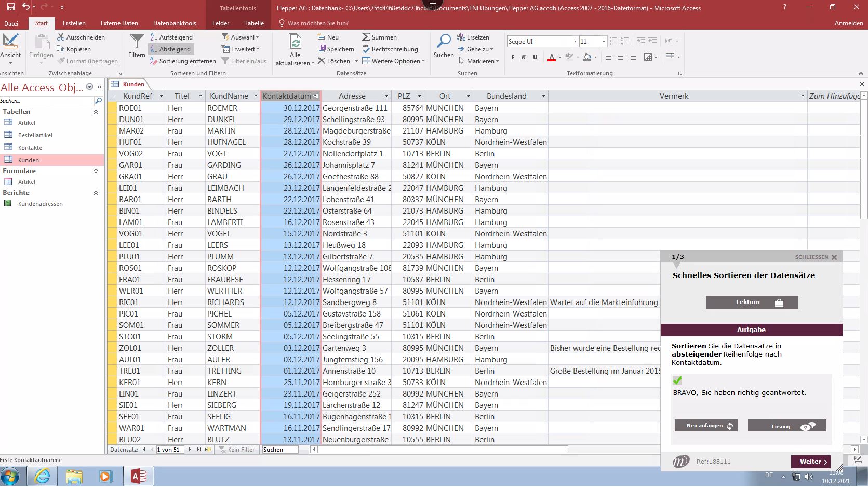868x487 pixels.
Task: Click Alle aktualisieren refresh icon
Action: click(x=295, y=42)
